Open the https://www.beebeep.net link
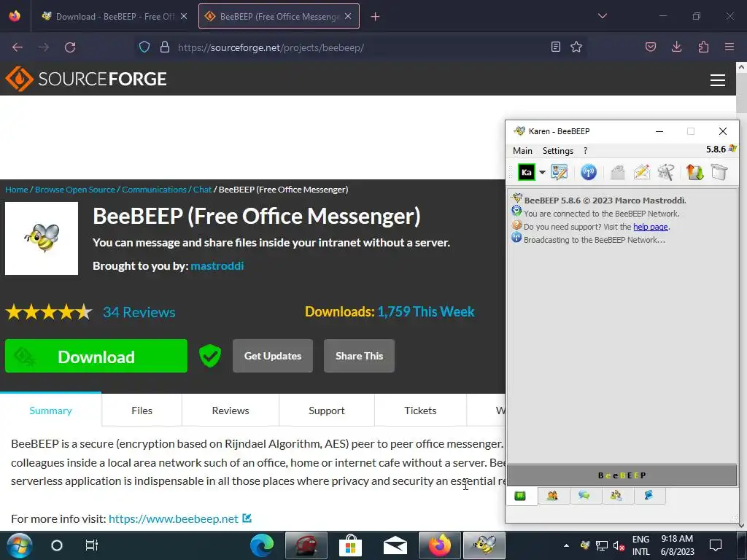The height and width of the screenshot is (560, 747). [174, 518]
